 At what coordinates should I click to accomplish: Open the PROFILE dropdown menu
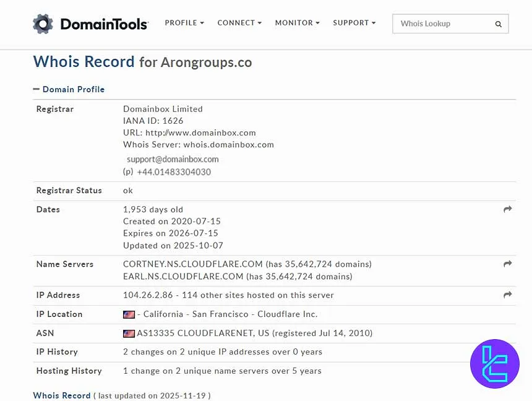(x=184, y=22)
